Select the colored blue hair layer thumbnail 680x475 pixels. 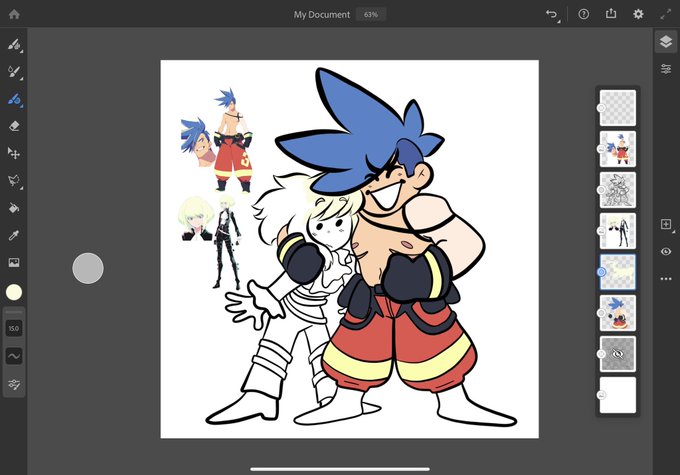click(x=618, y=313)
